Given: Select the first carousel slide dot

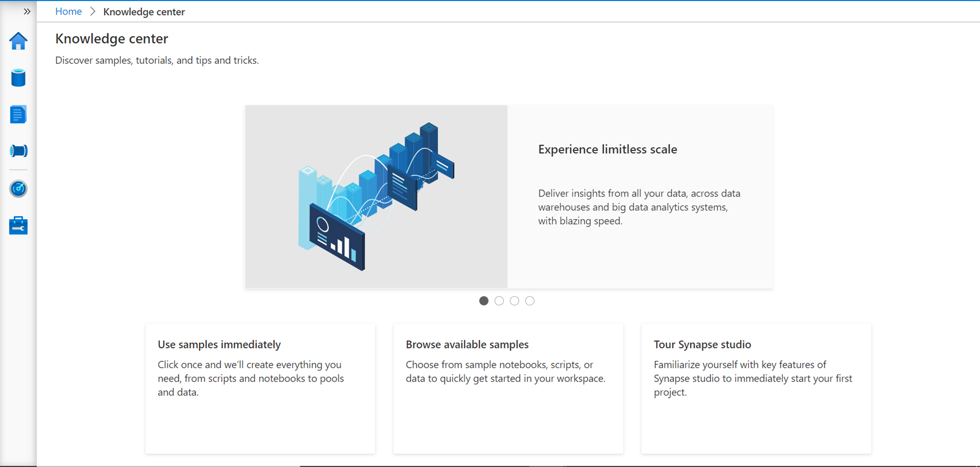Looking at the screenshot, I should point(484,301).
